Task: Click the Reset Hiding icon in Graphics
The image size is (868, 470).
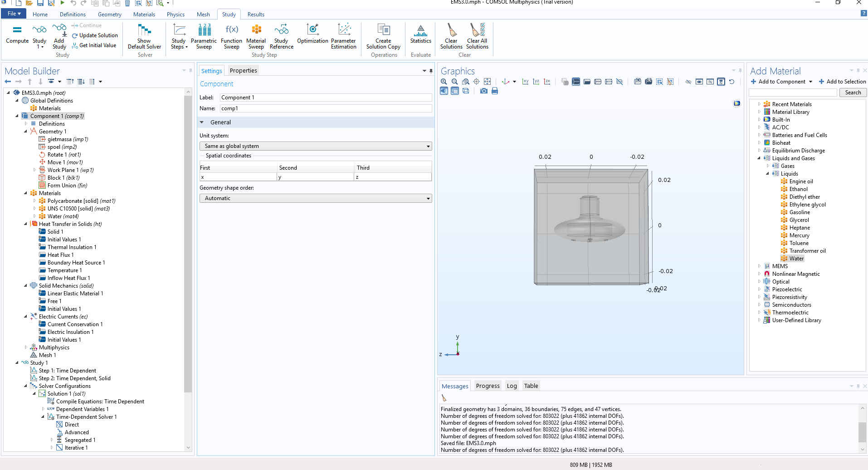Action: tap(731, 82)
